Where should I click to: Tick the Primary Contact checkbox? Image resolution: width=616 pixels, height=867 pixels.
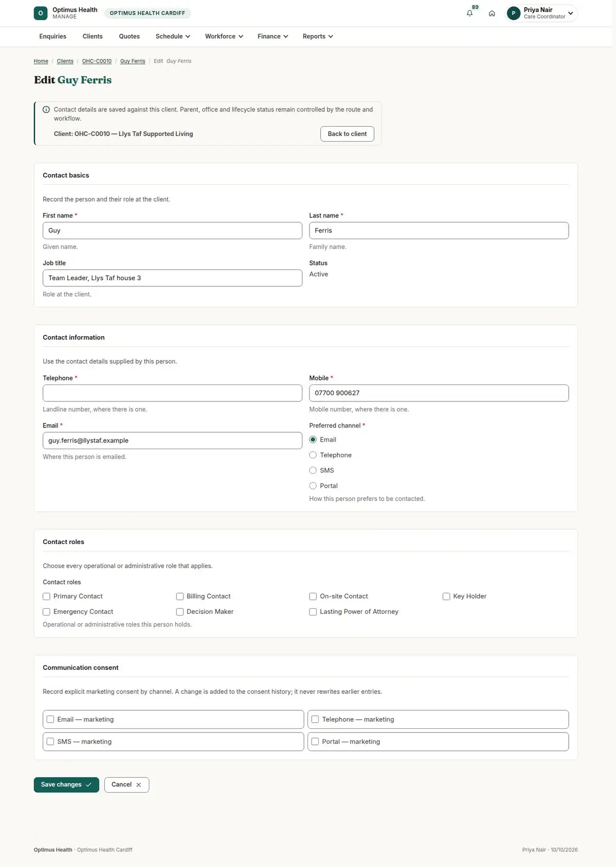pos(46,596)
